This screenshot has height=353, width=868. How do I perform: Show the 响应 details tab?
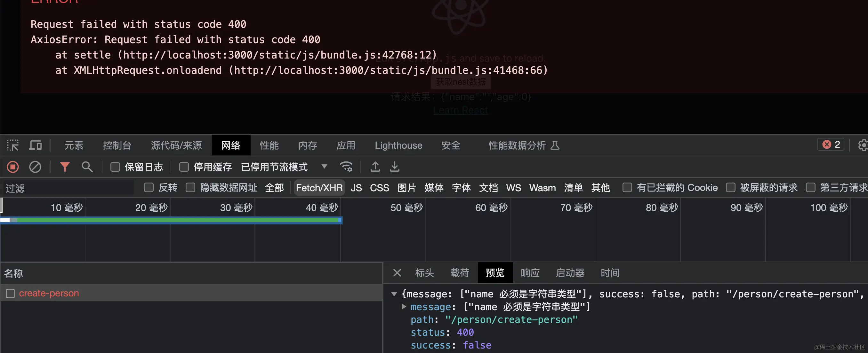[x=530, y=273]
